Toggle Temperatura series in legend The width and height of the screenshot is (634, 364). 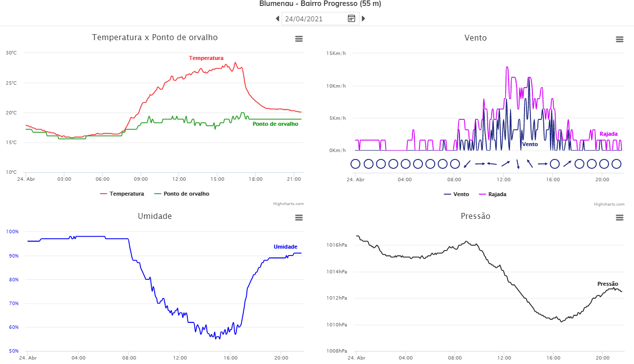click(x=122, y=194)
